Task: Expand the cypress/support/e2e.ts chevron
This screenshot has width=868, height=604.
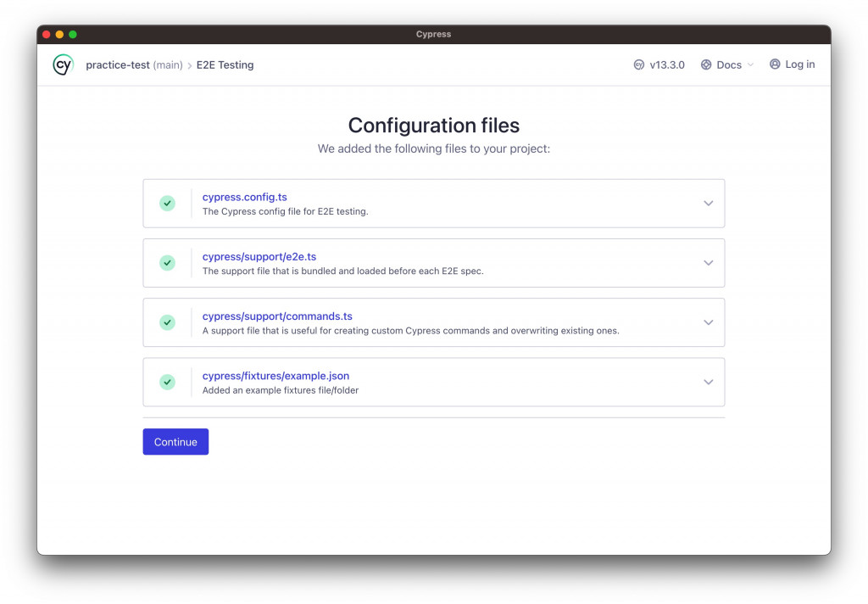Action: point(708,263)
